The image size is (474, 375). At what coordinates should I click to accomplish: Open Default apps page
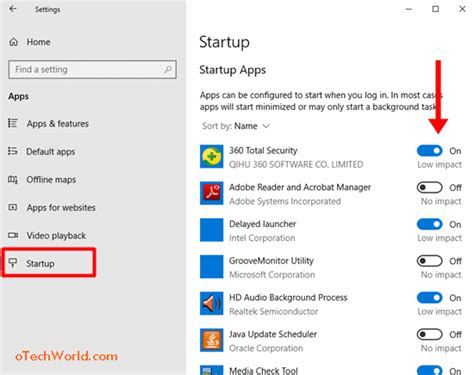51,152
